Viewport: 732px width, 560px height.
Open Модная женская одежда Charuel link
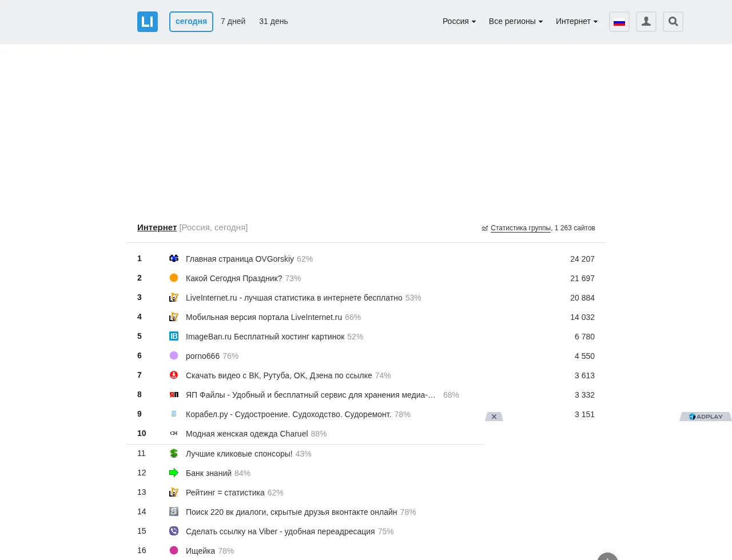(247, 434)
